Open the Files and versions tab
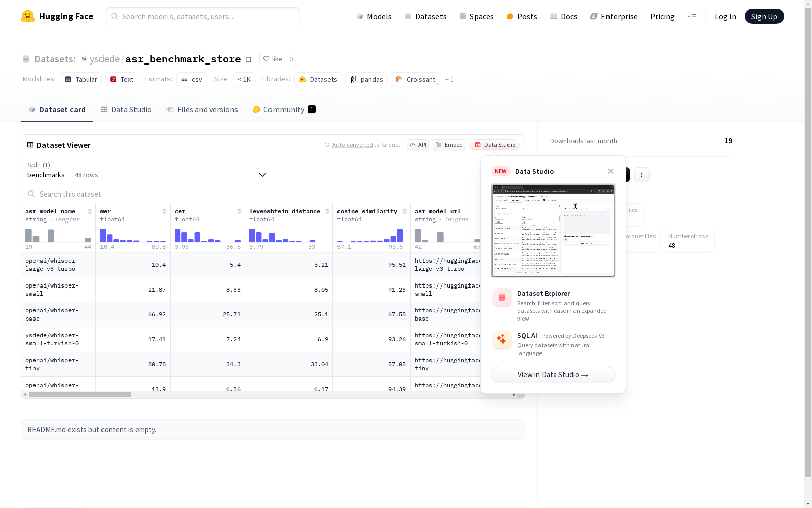812x508 pixels. [x=202, y=110]
